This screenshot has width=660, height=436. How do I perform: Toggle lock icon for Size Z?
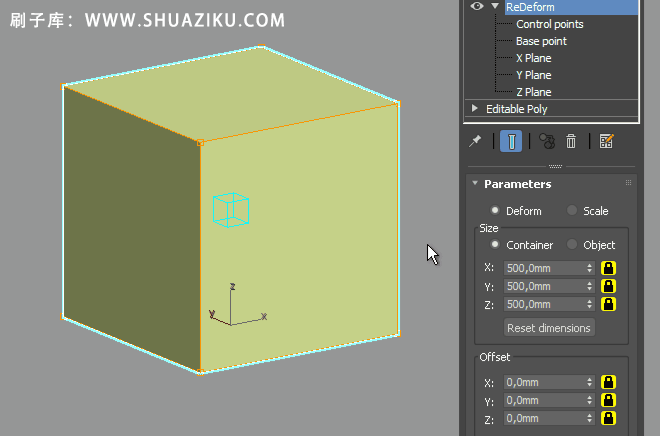(x=607, y=304)
